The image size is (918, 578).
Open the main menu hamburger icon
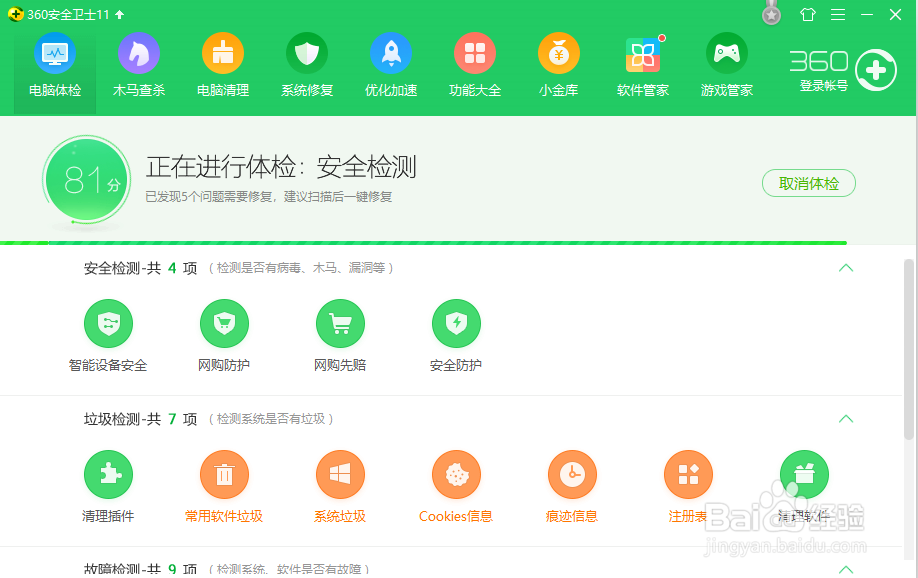click(x=838, y=14)
